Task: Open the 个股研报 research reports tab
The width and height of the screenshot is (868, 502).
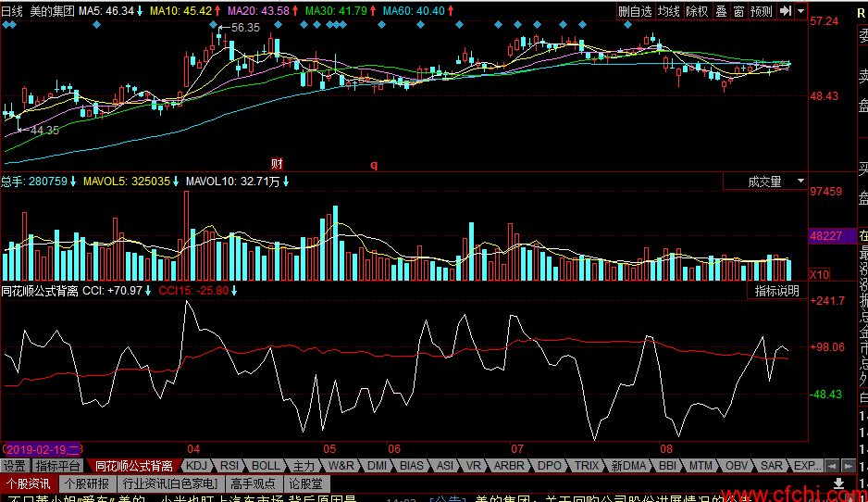Action: (x=87, y=483)
